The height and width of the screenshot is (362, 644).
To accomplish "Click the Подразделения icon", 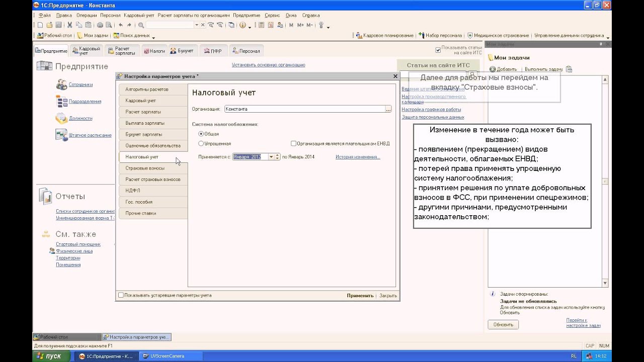I will [x=61, y=101].
